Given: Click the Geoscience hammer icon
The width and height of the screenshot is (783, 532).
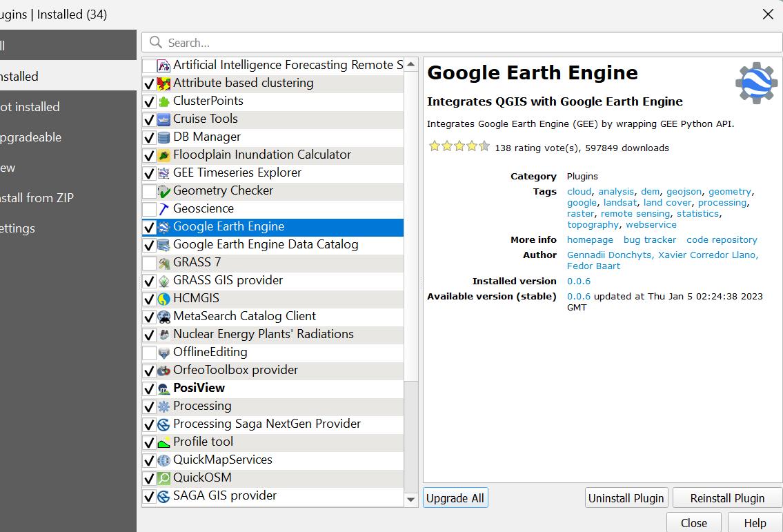Looking at the screenshot, I should 163,209.
